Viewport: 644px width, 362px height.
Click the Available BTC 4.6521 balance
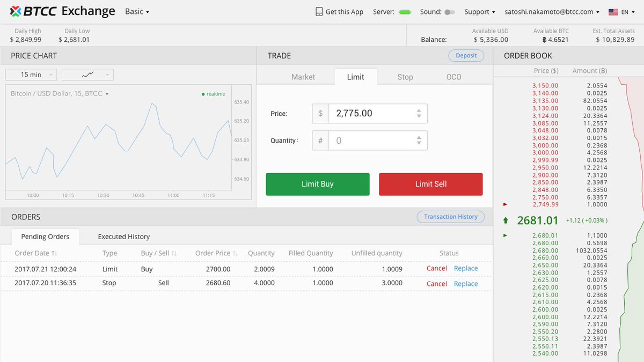555,40
